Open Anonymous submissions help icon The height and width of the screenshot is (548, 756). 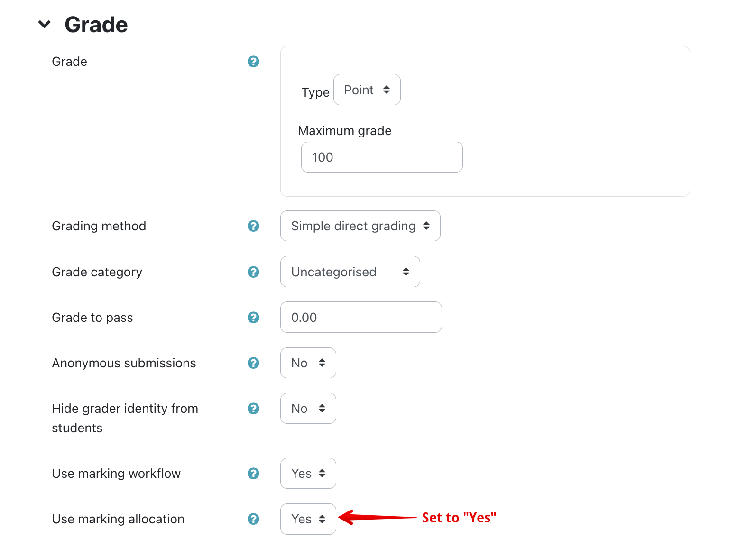(253, 363)
